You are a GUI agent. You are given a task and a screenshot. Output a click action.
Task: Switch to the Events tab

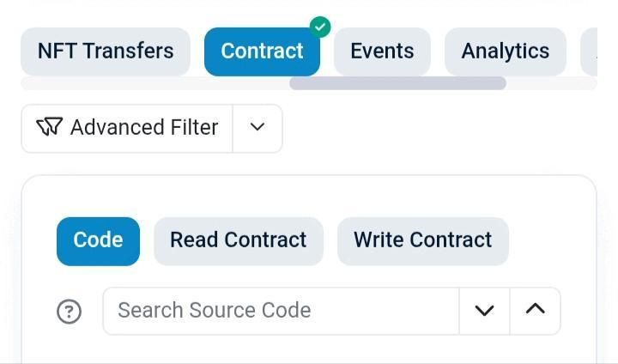tap(382, 52)
